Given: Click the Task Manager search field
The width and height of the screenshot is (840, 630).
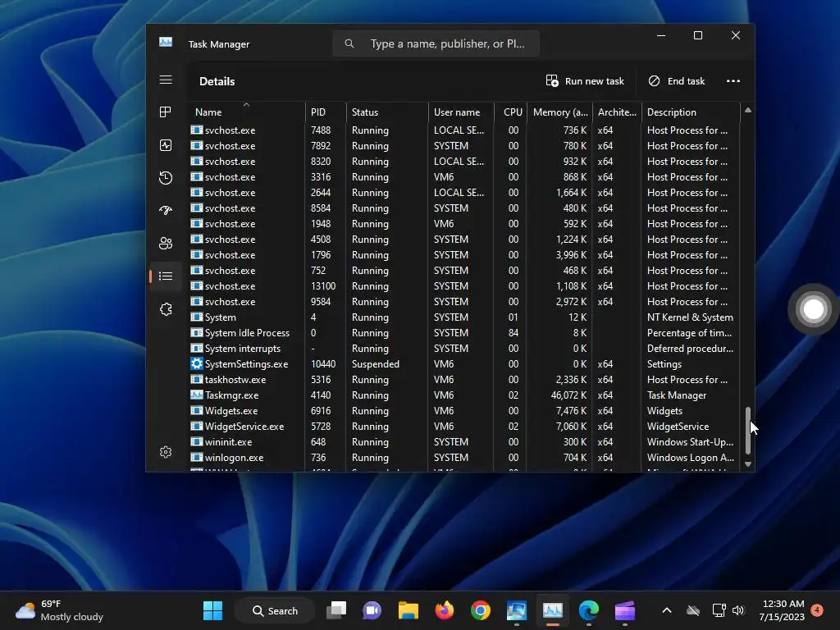Looking at the screenshot, I should (436, 43).
